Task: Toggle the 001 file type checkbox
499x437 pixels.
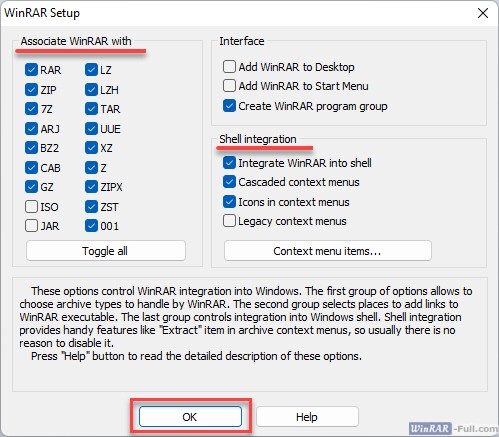Action: pyautogui.click(x=91, y=226)
